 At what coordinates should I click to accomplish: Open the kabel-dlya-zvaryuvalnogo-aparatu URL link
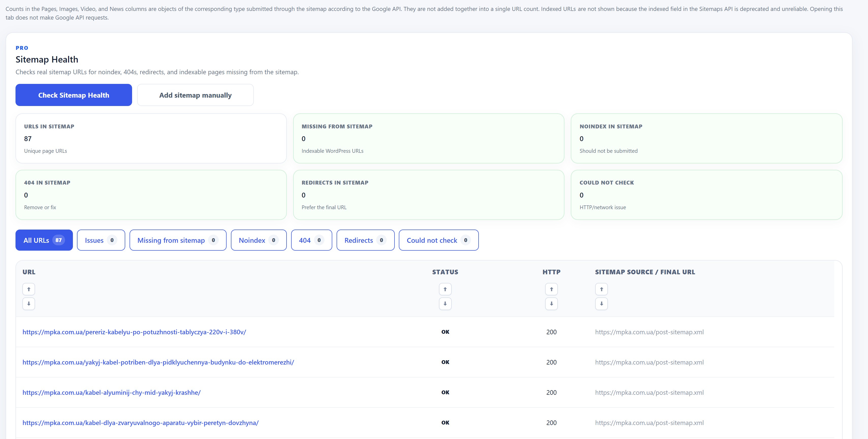140,423
